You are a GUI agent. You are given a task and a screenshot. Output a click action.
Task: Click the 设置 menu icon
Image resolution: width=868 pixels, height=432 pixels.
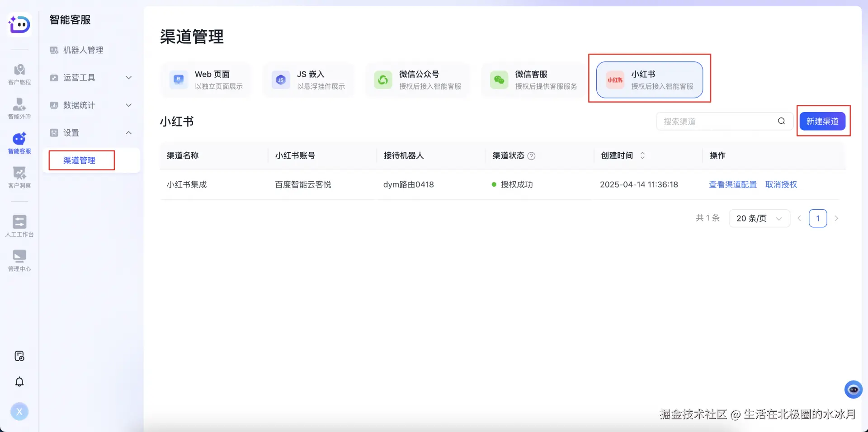coord(54,133)
